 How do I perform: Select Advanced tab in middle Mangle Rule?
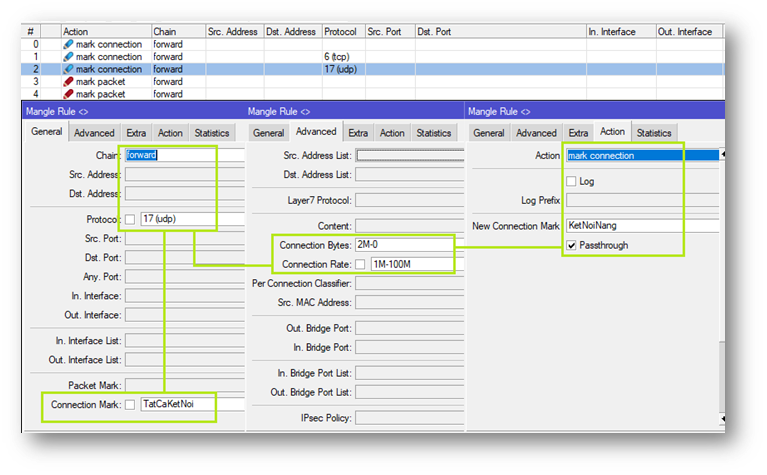coord(316,132)
